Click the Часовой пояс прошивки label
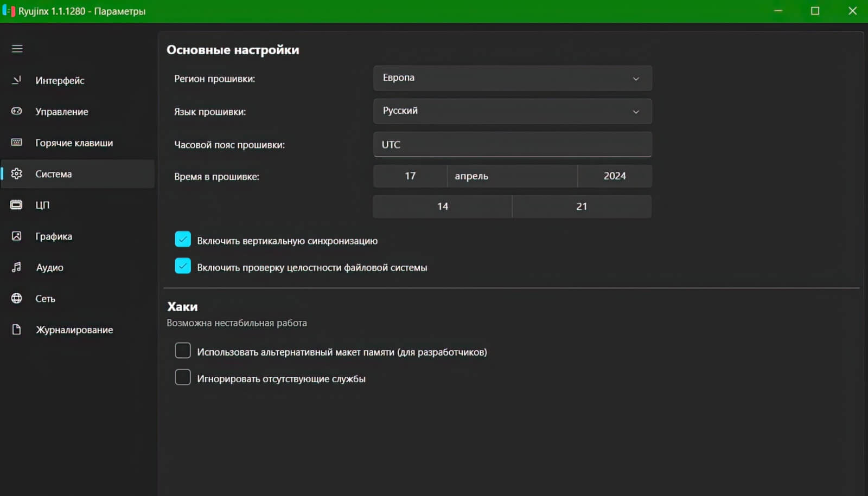The width and height of the screenshot is (868, 496). (229, 145)
